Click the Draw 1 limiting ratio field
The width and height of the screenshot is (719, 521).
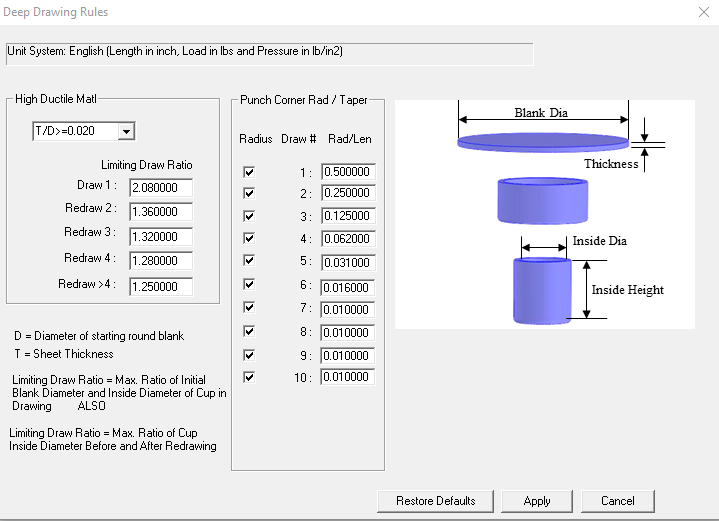[161, 187]
